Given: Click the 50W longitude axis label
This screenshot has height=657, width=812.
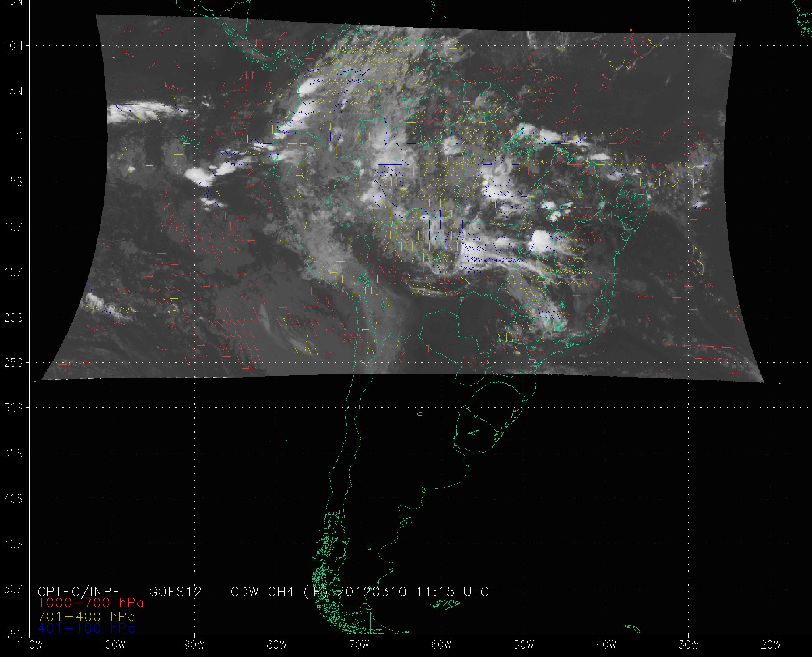Looking at the screenshot, I should (524, 645).
